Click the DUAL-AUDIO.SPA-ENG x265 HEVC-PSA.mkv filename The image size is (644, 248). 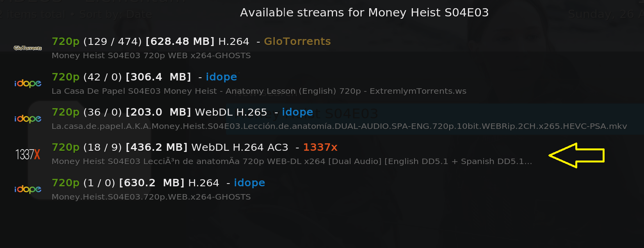(x=339, y=126)
